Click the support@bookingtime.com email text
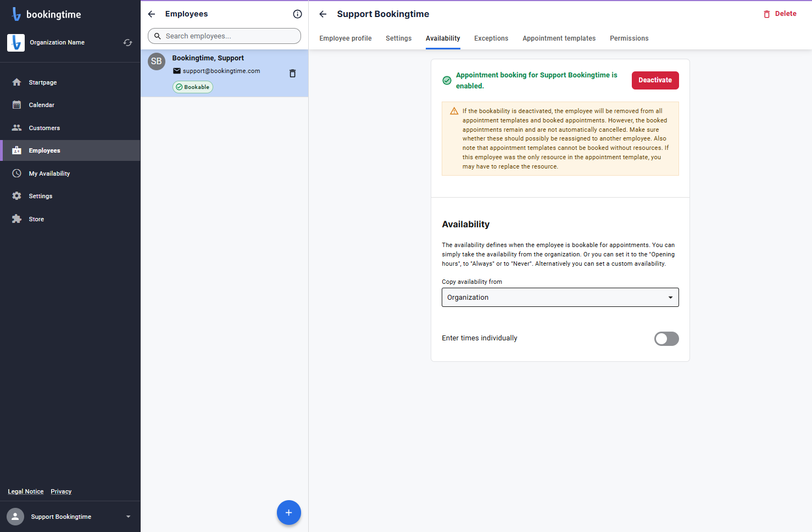Image resolution: width=812 pixels, height=532 pixels. [x=221, y=71]
